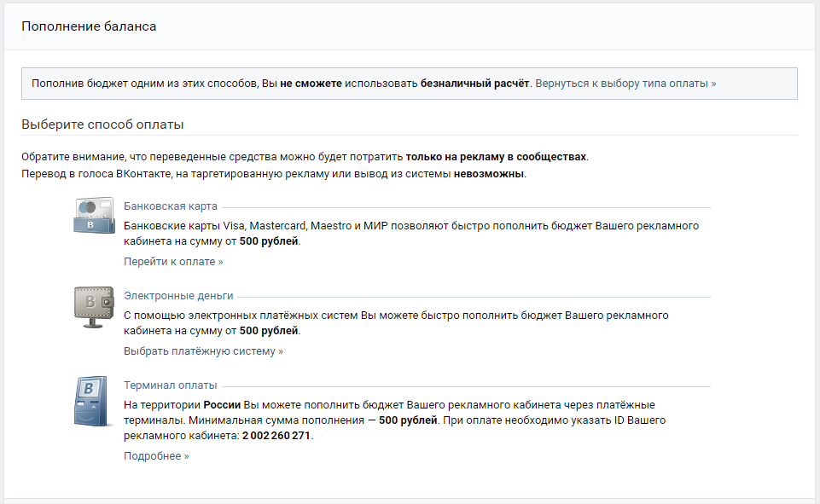The height and width of the screenshot is (504, 820).
Task: Click the bank card payment icon
Action: pos(94,216)
